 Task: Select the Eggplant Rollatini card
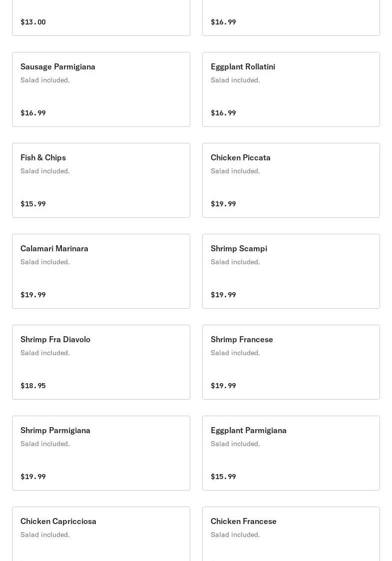[x=243, y=67]
